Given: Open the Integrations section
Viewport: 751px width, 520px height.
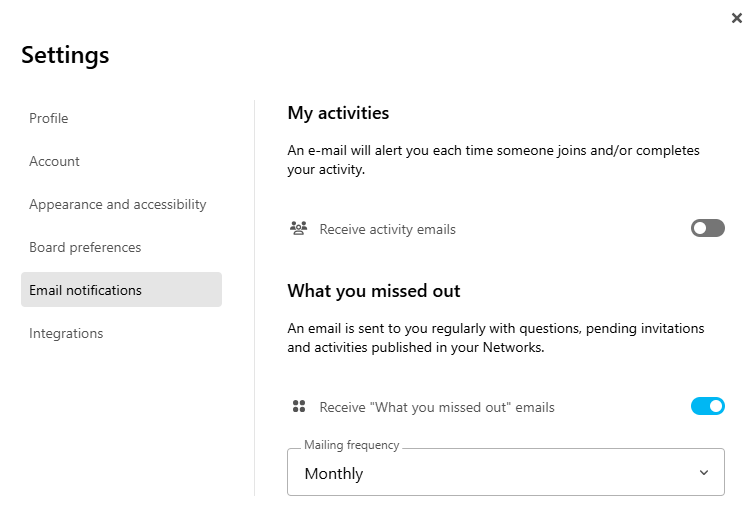Looking at the screenshot, I should [x=66, y=333].
